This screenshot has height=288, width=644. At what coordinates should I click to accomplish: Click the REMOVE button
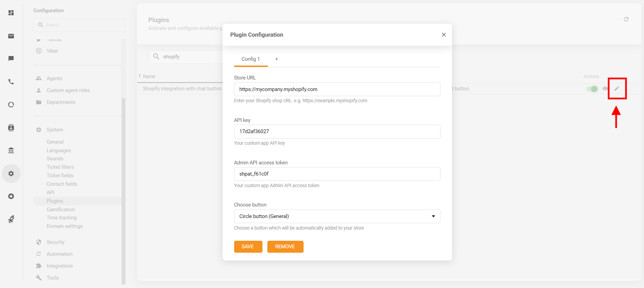tap(285, 247)
